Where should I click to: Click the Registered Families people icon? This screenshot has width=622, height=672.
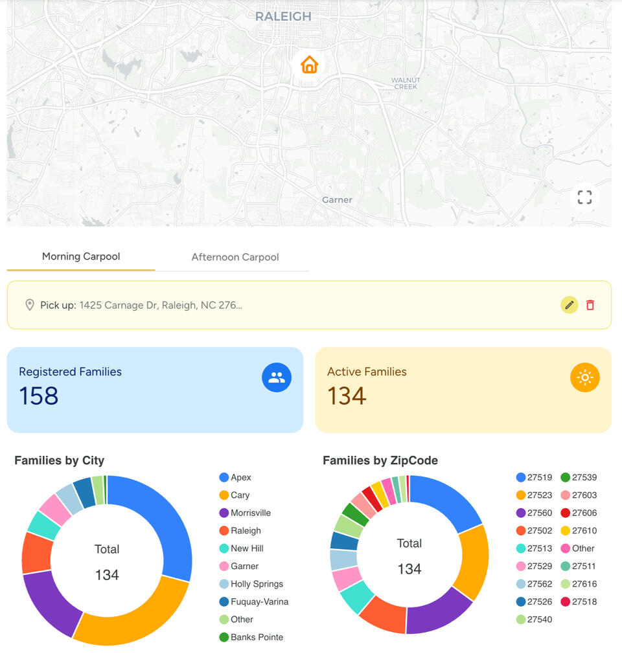point(277,377)
